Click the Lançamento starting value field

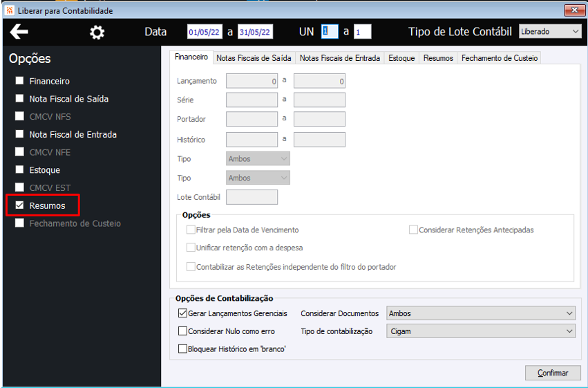(x=252, y=81)
